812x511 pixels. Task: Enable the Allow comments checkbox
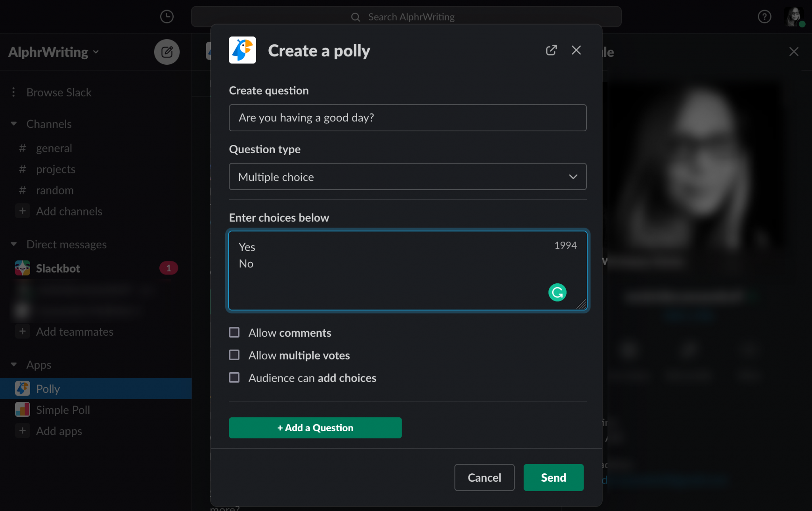pyautogui.click(x=234, y=332)
